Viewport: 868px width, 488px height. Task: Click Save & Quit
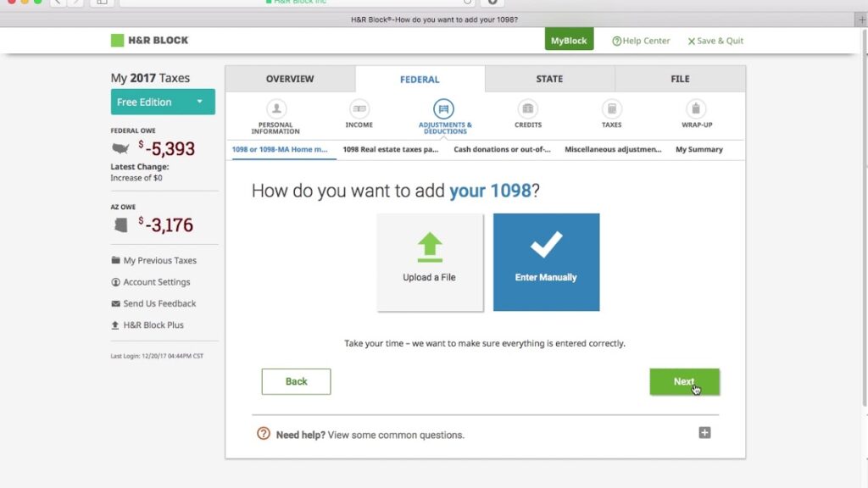tap(715, 41)
